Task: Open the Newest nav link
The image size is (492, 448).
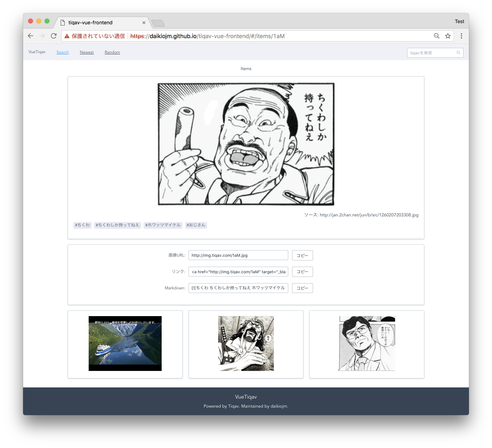Action: point(87,52)
